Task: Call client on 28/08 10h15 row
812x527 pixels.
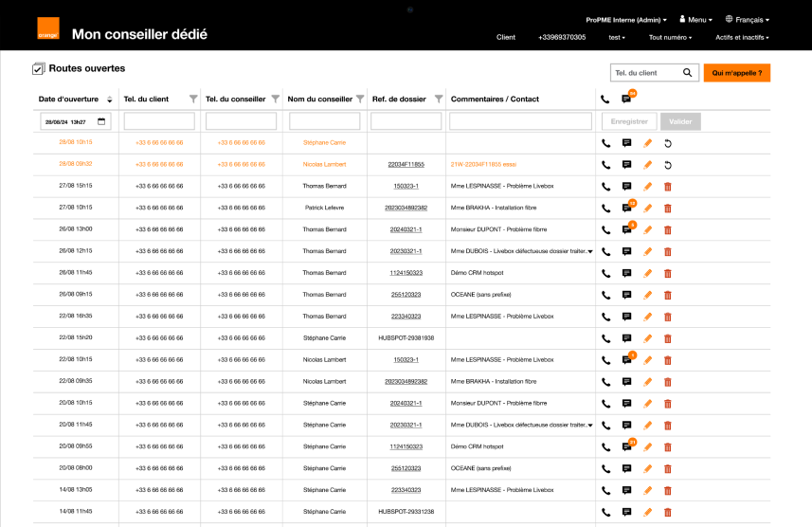Action: (x=605, y=143)
